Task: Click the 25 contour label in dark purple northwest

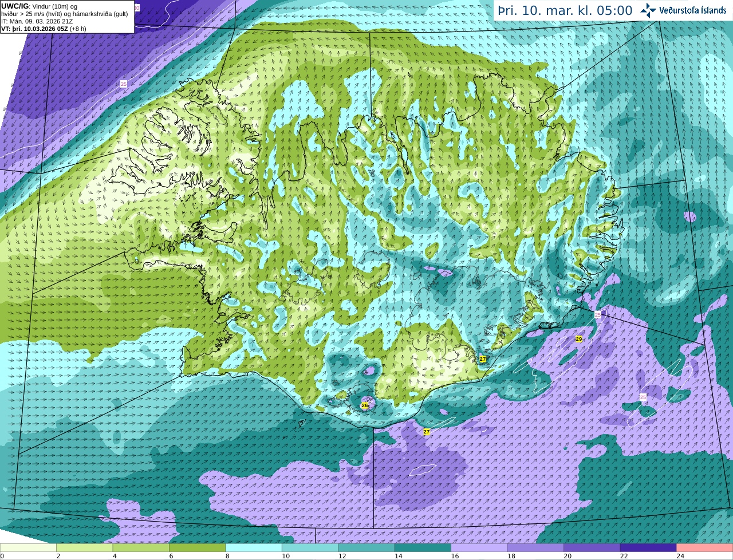Action: pos(123,84)
